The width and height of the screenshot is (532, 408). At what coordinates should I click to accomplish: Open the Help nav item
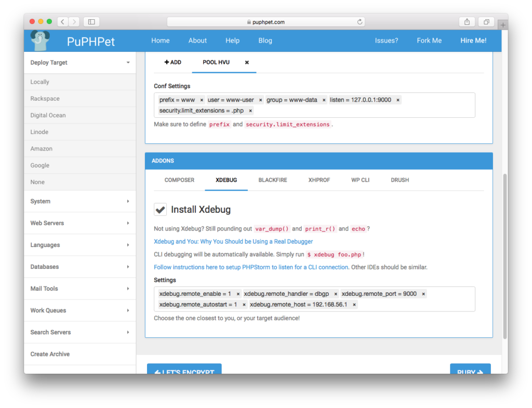click(x=232, y=40)
